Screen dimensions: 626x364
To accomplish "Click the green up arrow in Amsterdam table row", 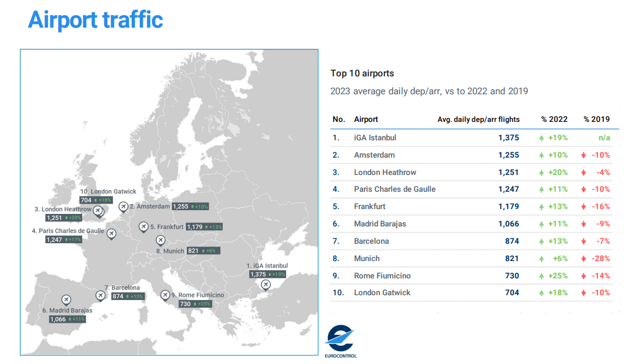I will point(541,155).
